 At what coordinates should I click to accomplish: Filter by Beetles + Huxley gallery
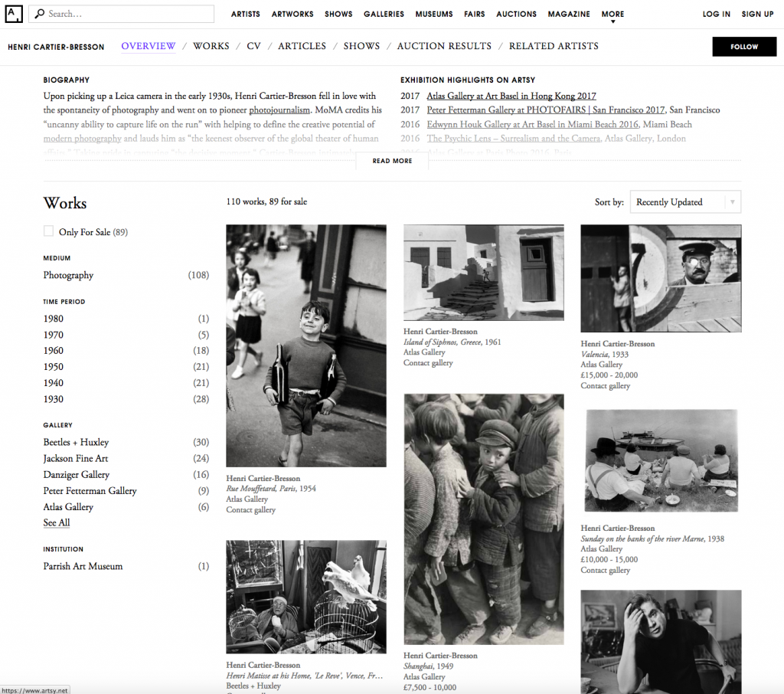pyautogui.click(x=126, y=442)
